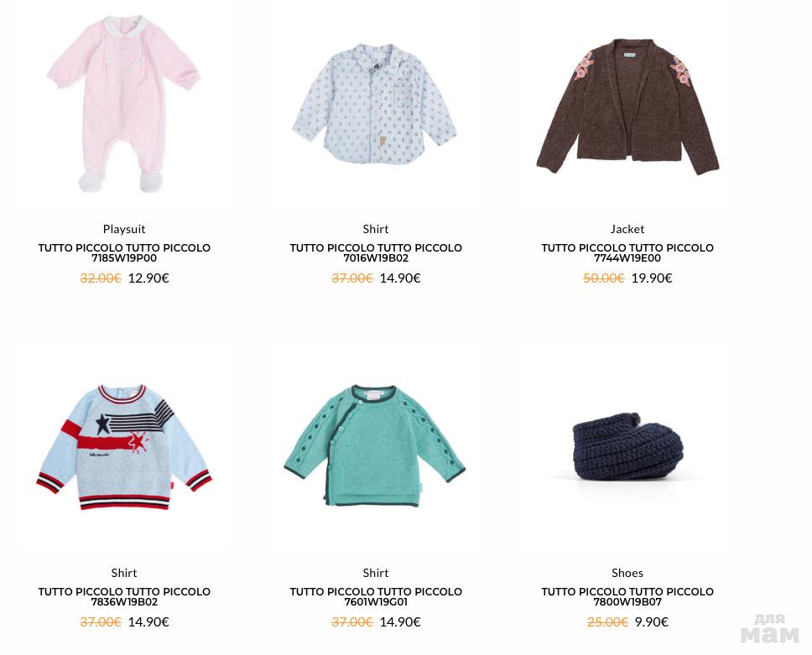
Task: Open the pink playsuit product image
Action: pyautogui.click(x=124, y=104)
